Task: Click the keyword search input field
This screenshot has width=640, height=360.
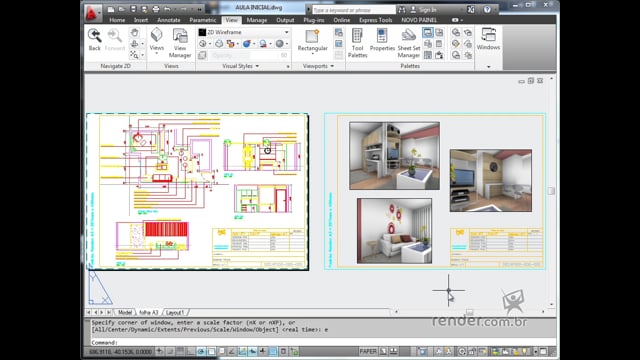Action: click(353, 10)
